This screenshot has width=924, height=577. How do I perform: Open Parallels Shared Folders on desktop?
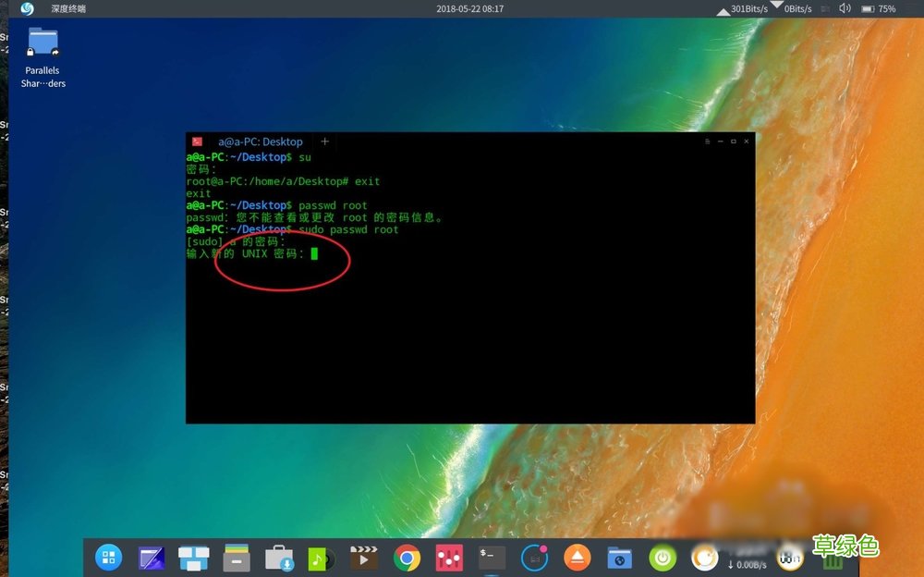click(42, 46)
